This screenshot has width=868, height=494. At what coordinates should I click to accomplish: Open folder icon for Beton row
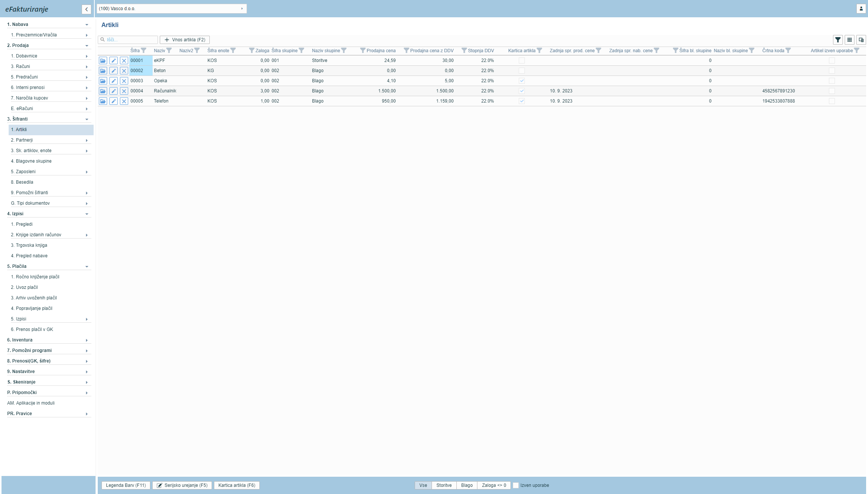(103, 71)
